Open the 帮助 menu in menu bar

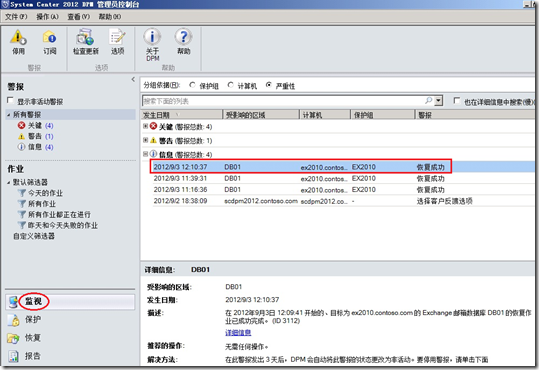pyautogui.click(x=110, y=17)
